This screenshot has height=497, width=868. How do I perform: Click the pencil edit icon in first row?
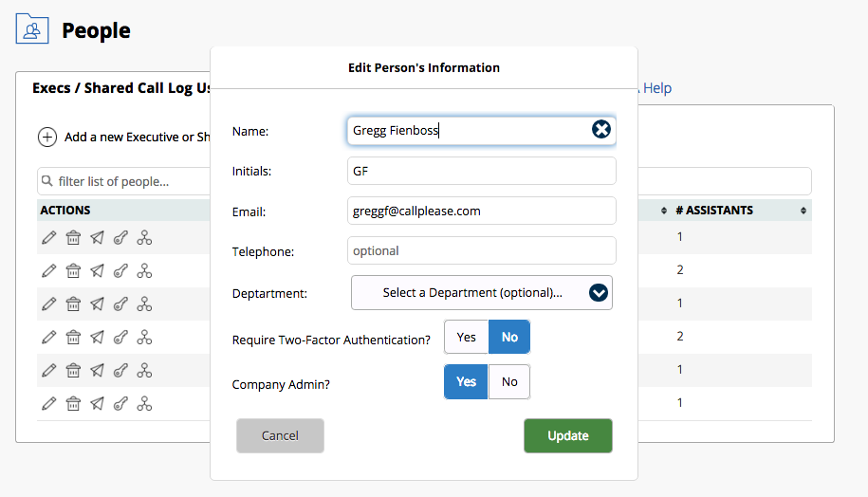(49, 237)
